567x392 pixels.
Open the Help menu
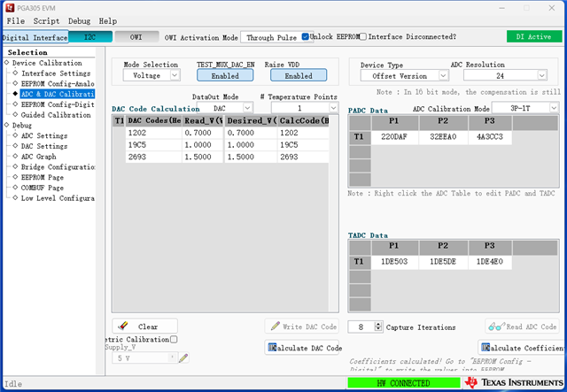click(108, 21)
